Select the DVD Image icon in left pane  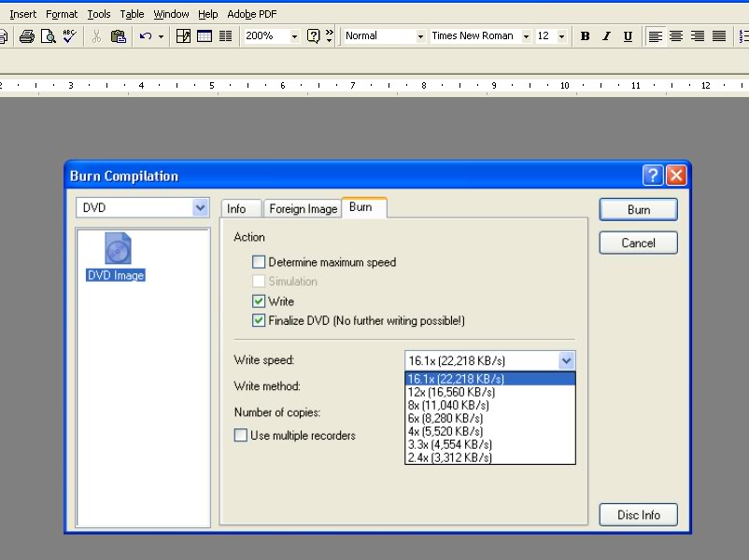[x=117, y=258]
